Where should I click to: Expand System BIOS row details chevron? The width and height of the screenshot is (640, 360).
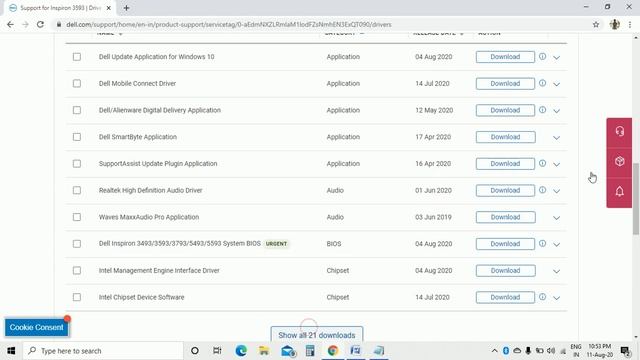coord(556,244)
